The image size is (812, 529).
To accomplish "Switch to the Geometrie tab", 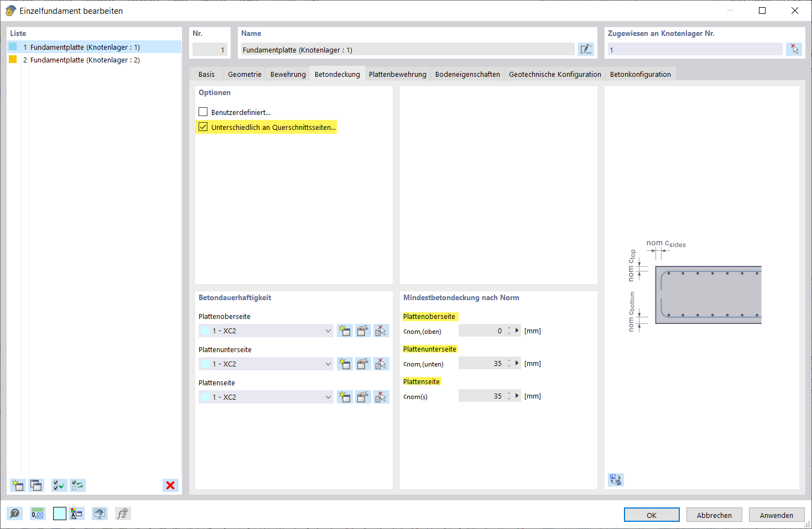I will pyautogui.click(x=244, y=74).
